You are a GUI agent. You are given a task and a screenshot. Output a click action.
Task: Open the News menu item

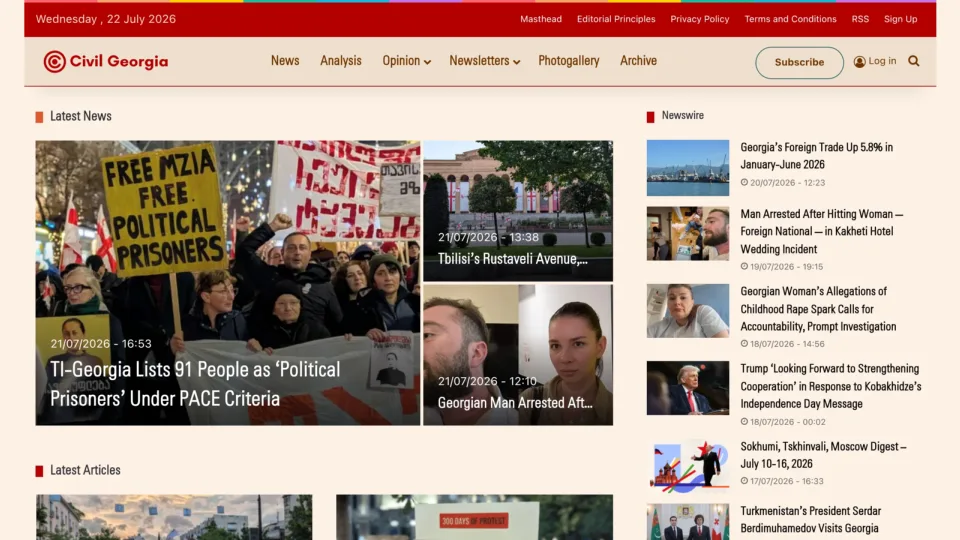click(285, 61)
